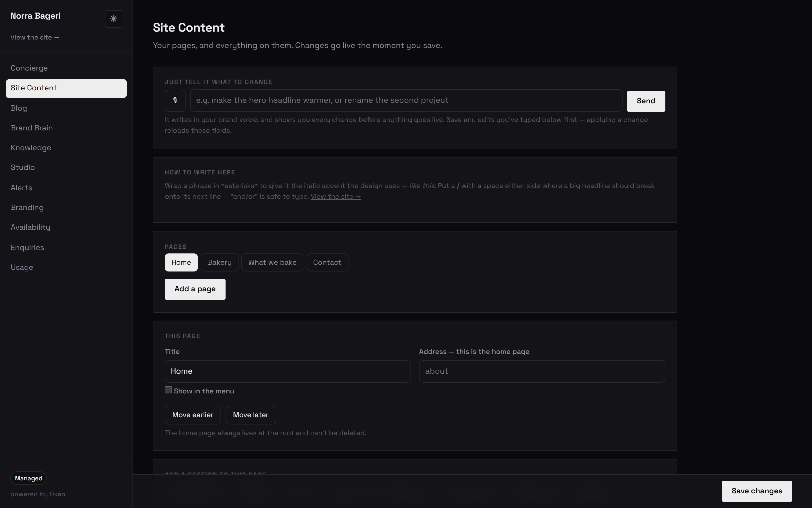Open Brand Brain in the sidebar
812x508 pixels.
pyautogui.click(x=66, y=128)
